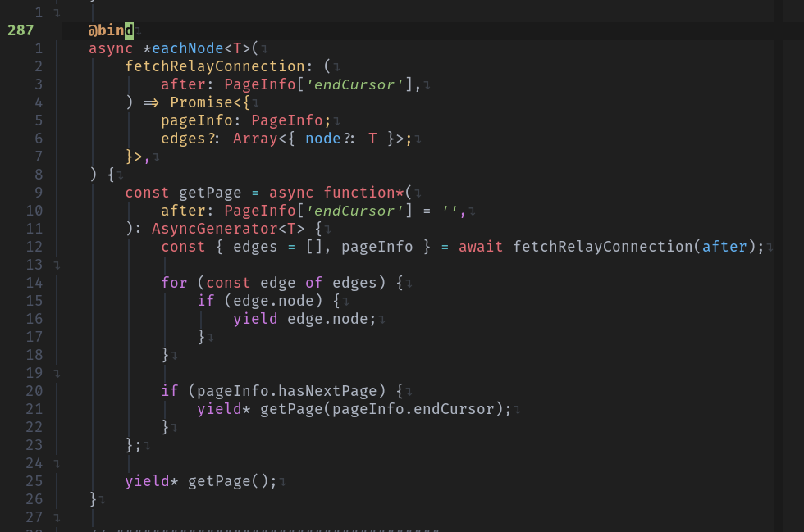
Task: Click the empty string default '' on line 10
Action: [450, 211]
